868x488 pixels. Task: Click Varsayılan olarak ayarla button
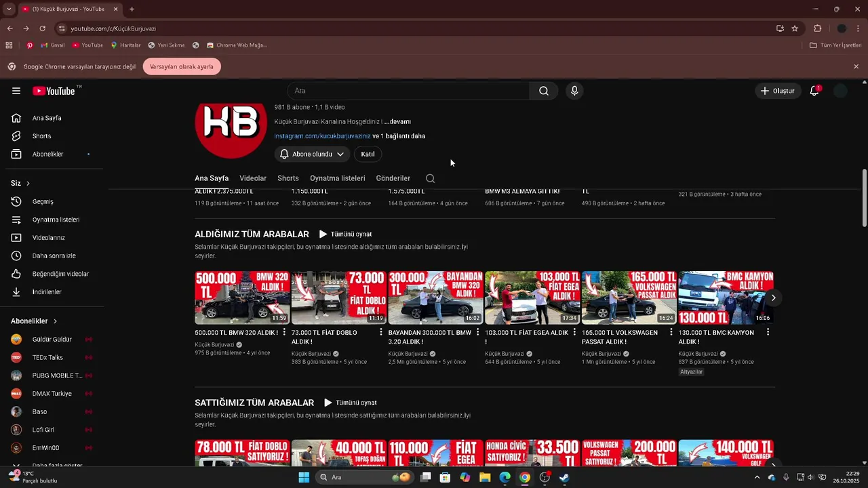coord(182,66)
